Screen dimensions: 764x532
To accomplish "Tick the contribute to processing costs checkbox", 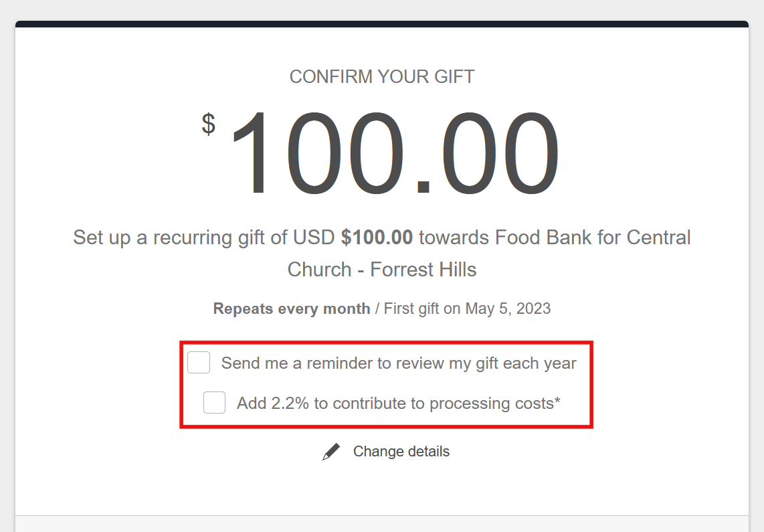I will [x=214, y=402].
